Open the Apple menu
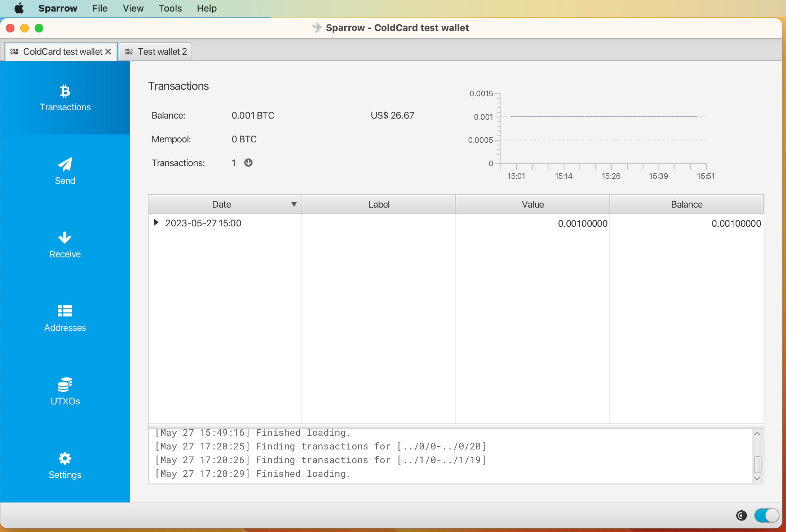Image resolution: width=786 pixels, height=532 pixels. [19, 8]
